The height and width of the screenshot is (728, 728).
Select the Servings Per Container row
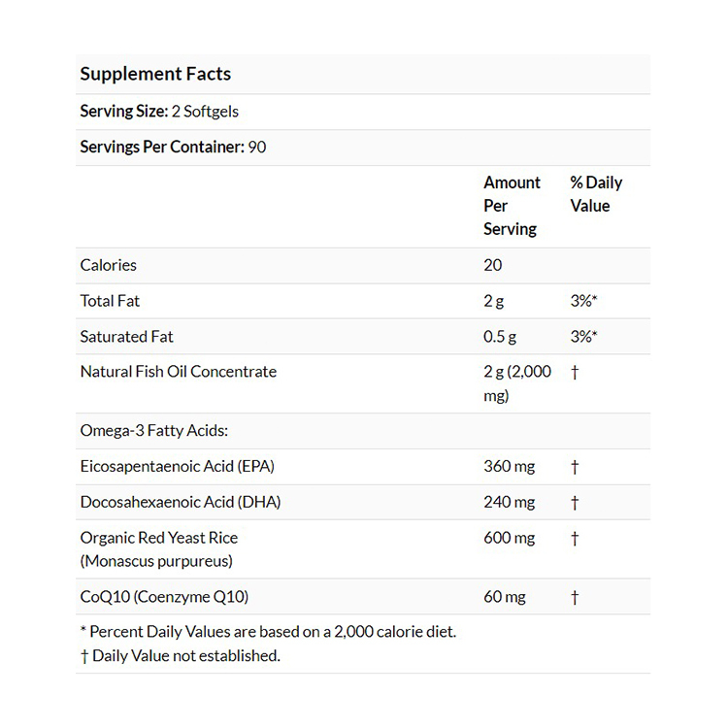pyautogui.click(x=173, y=148)
